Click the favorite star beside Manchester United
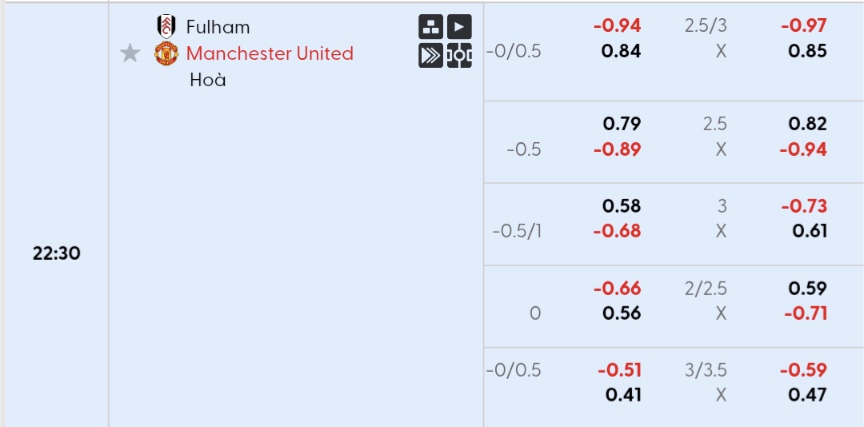 click(x=129, y=53)
